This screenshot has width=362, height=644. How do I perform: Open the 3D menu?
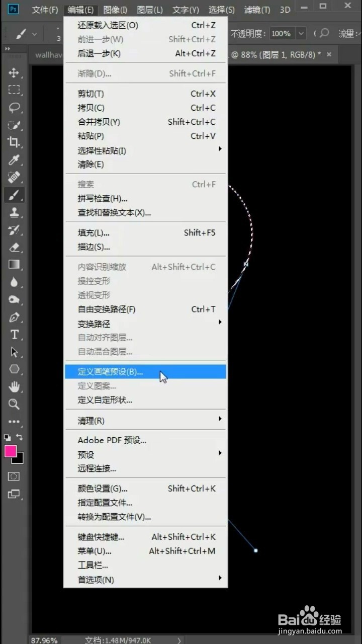pos(285,10)
